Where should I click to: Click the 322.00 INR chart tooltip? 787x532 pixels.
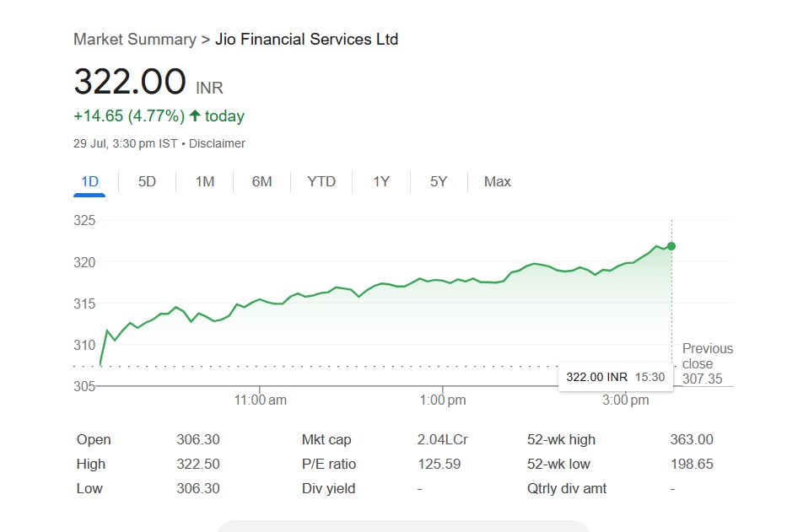615,377
